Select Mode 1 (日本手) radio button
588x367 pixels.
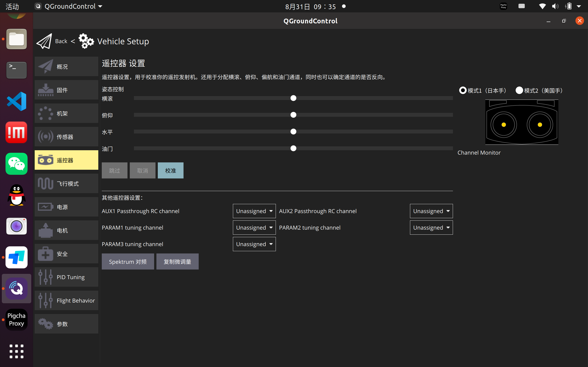[x=463, y=91]
